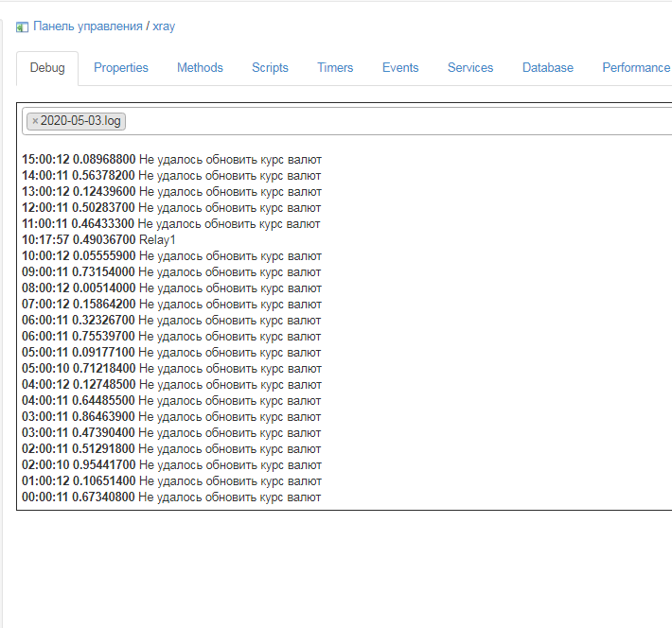Screen dimensions: 672x628
Task: Click the control panel icon in breadcrumb
Action: [23, 27]
